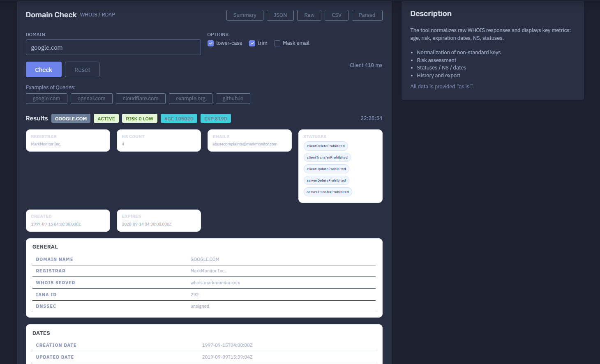Screen dimensions: 600x364
Task: Switch to the Summary tab
Action: click(x=245, y=15)
